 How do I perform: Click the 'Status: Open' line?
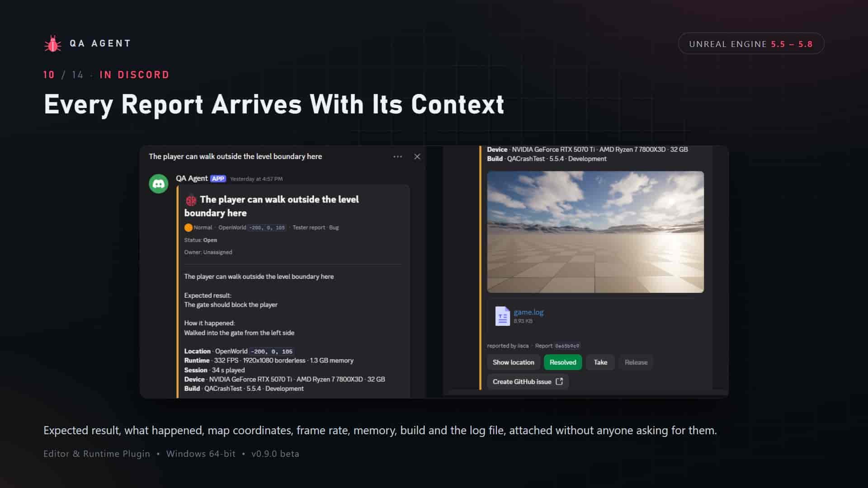point(201,240)
